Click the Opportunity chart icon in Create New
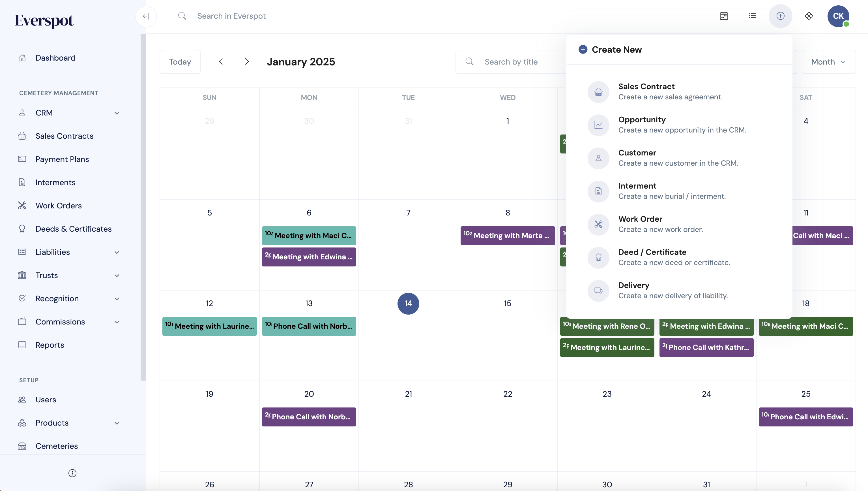The height and width of the screenshot is (491, 868). pyautogui.click(x=598, y=125)
